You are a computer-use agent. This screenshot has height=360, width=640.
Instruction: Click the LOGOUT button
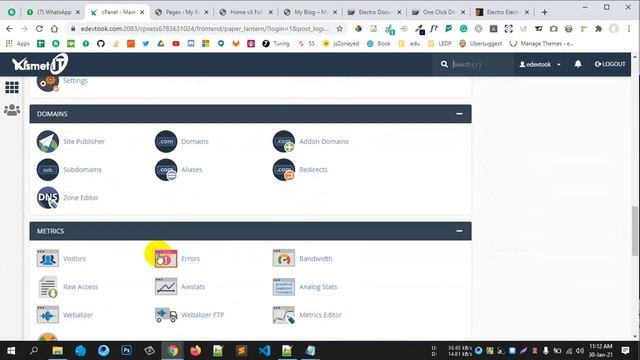point(610,64)
